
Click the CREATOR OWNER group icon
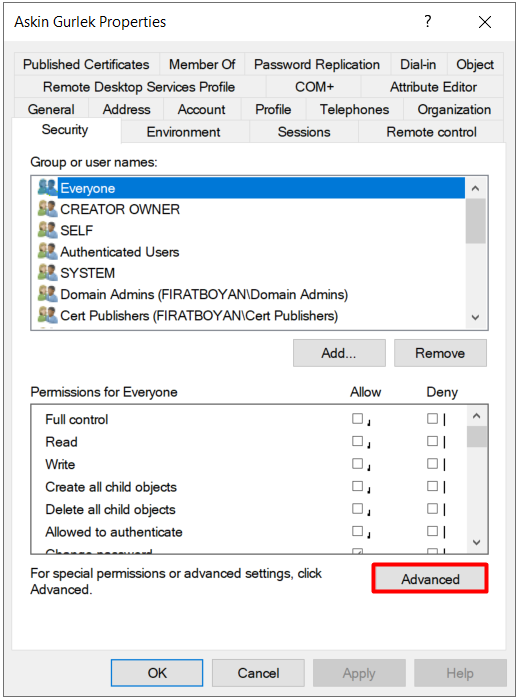[47, 208]
